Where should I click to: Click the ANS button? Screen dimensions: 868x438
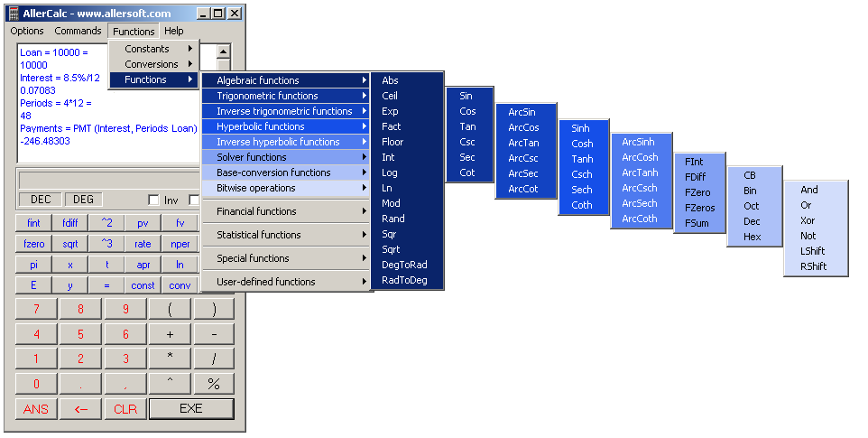36,409
